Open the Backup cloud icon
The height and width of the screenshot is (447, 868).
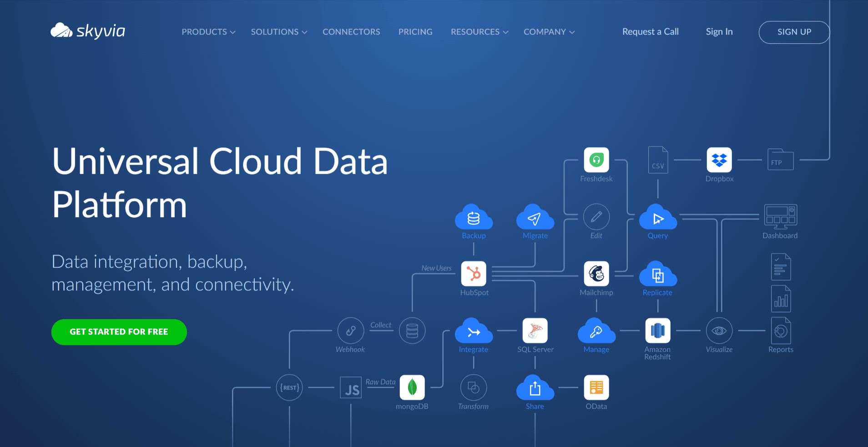coord(474,217)
